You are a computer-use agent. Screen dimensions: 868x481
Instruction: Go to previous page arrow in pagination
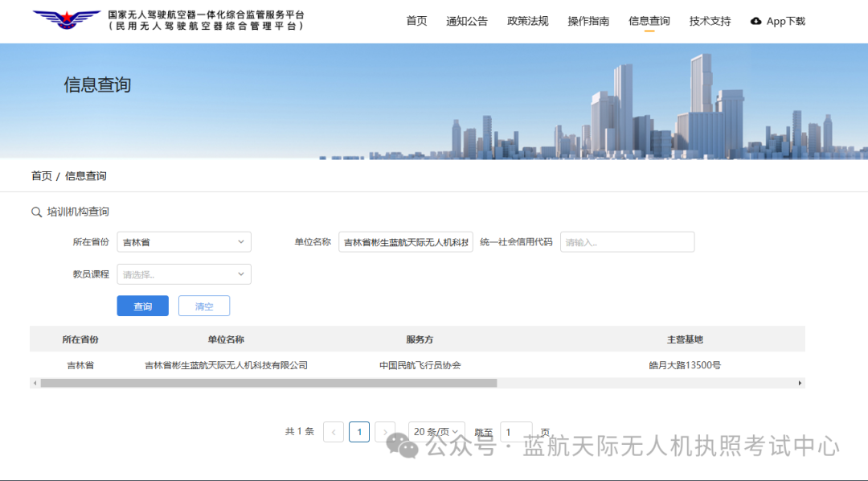pos(334,432)
